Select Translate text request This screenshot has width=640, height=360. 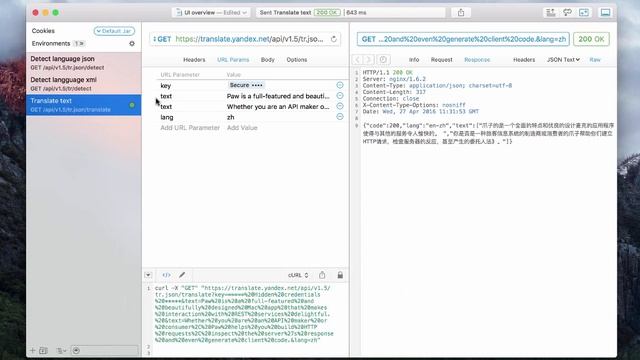click(x=84, y=105)
